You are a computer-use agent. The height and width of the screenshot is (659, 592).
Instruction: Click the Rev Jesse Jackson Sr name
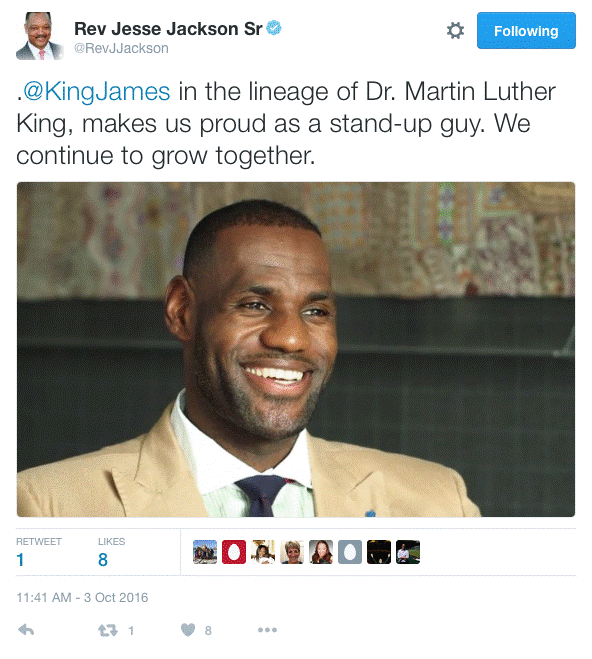point(168,29)
